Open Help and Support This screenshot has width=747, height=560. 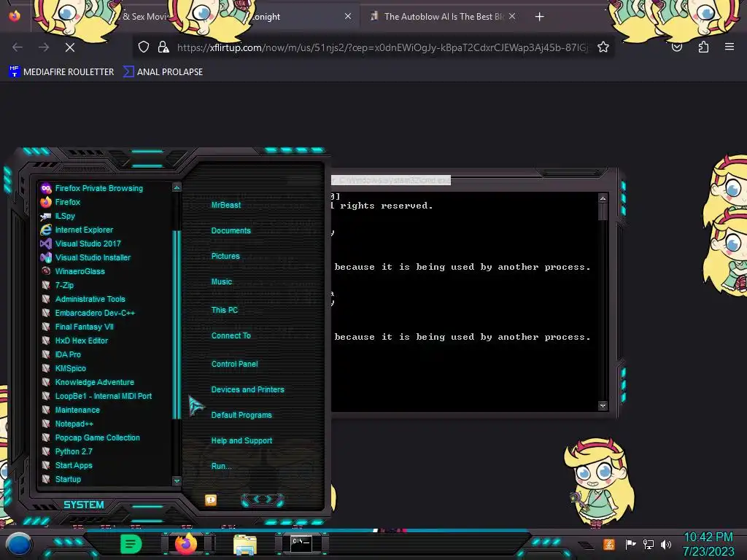[241, 440]
